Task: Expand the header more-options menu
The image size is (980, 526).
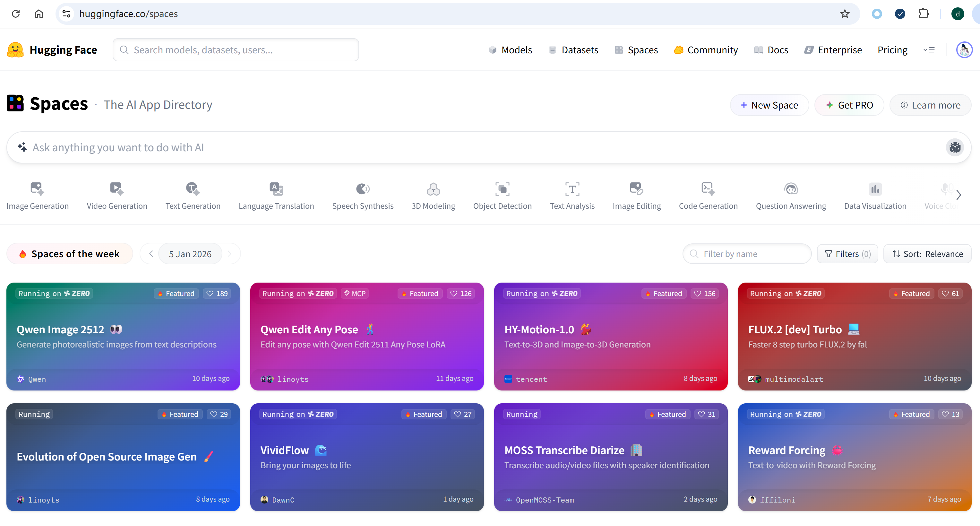Action: (x=929, y=50)
